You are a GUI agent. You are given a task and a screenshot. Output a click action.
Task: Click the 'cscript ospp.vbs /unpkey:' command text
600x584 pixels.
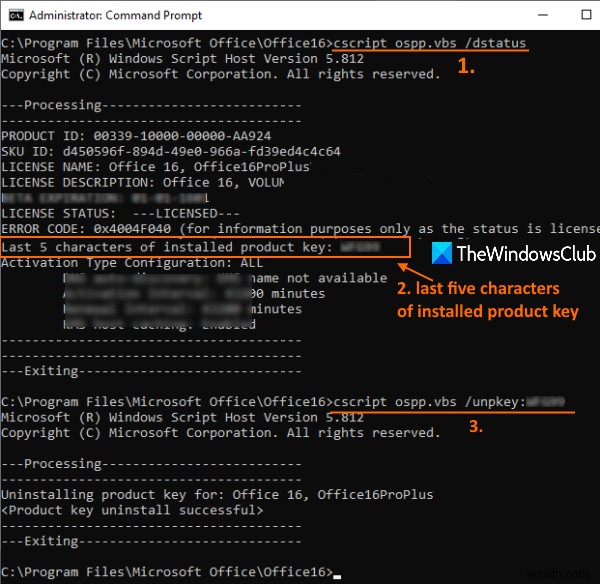point(430,402)
